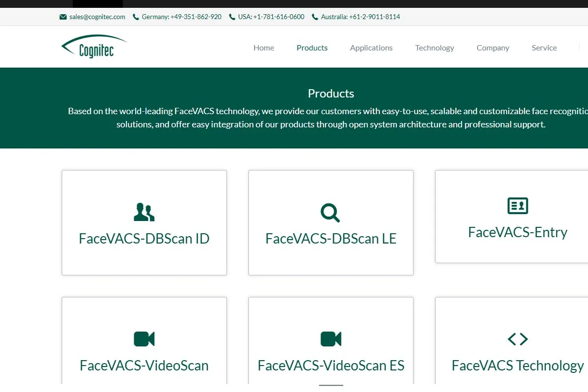Click the Australia phone icon
Screen dimensions: 588x392
315,17
